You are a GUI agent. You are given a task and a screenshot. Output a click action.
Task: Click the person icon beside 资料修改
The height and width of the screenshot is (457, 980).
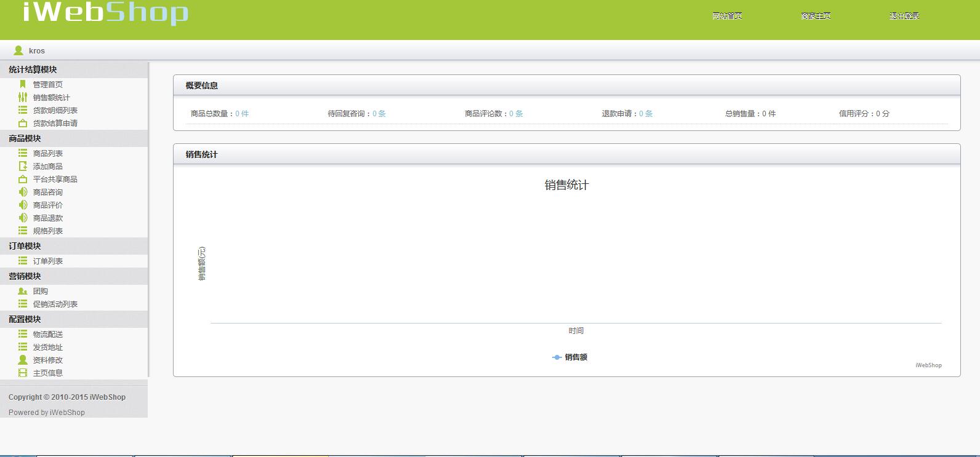click(23, 360)
